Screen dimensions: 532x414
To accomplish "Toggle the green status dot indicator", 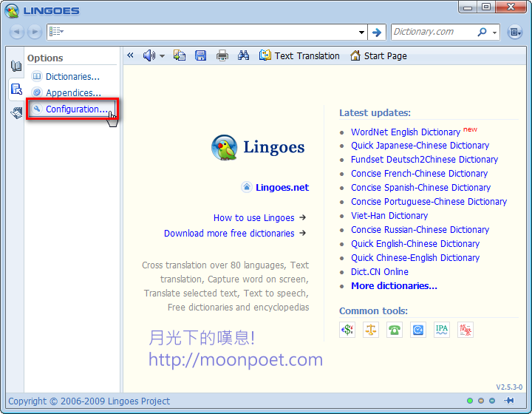I will [470, 401].
